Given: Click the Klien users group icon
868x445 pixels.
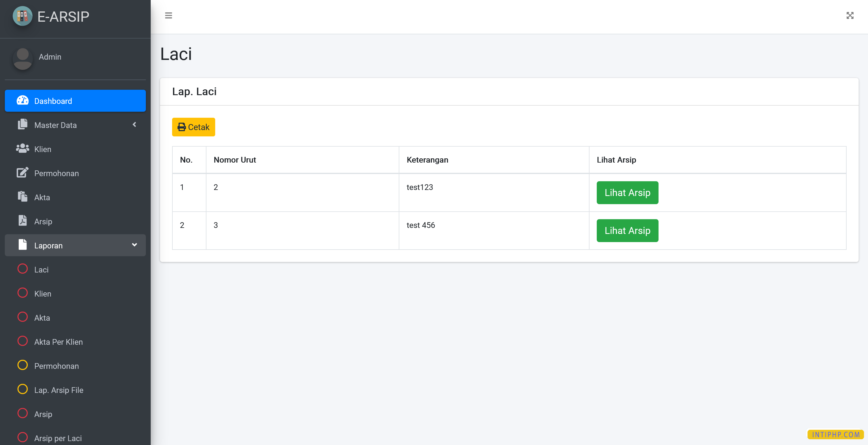Looking at the screenshot, I should point(23,148).
